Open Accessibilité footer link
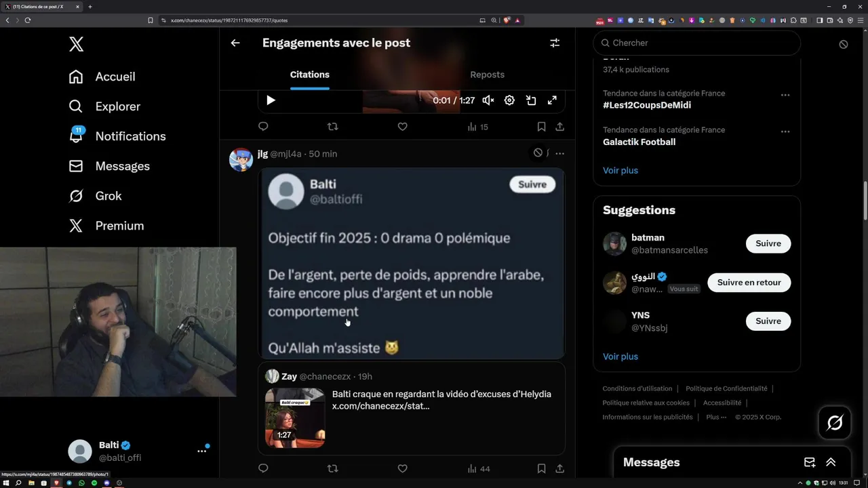 tap(722, 403)
